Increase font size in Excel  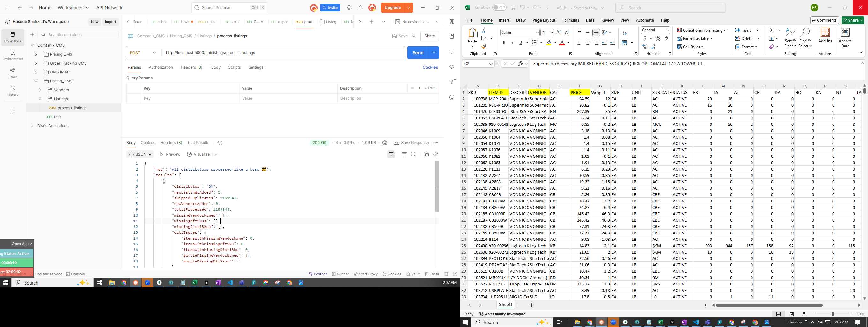coord(558,32)
